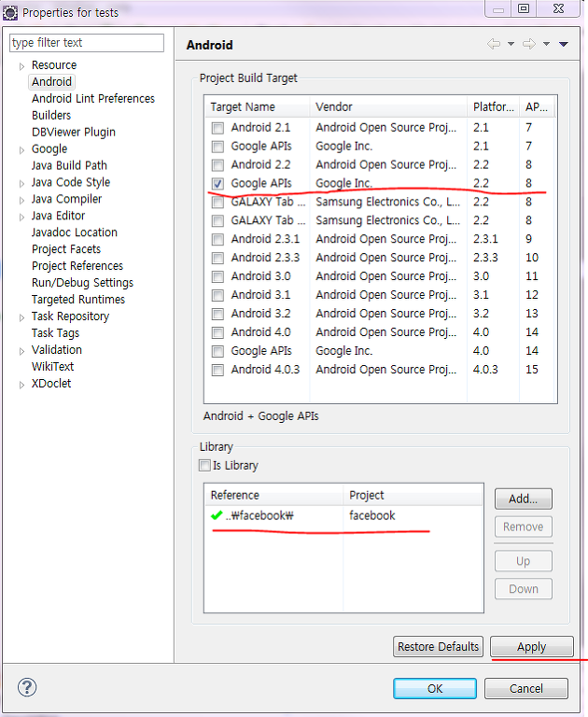588x717 pixels.
Task: Expand the Java Editor node
Action: (21, 217)
